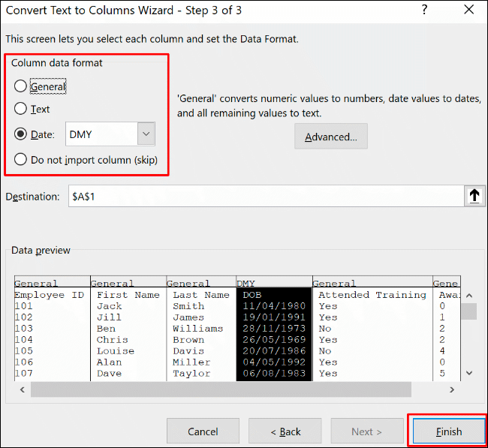Go back with the Back button
The width and height of the screenshot is (488, 448).
[x=285, y=431]
